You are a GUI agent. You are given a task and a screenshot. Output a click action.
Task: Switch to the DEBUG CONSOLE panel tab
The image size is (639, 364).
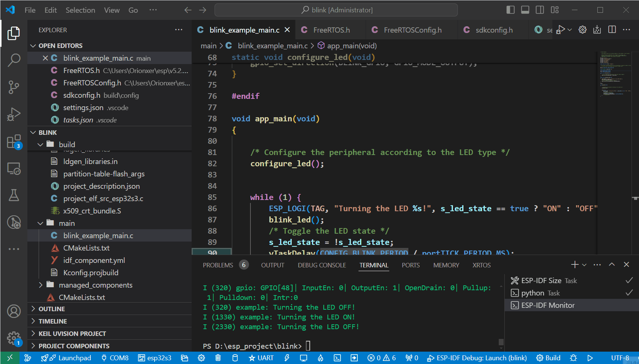pyautogui.click(x=322, y=265)
